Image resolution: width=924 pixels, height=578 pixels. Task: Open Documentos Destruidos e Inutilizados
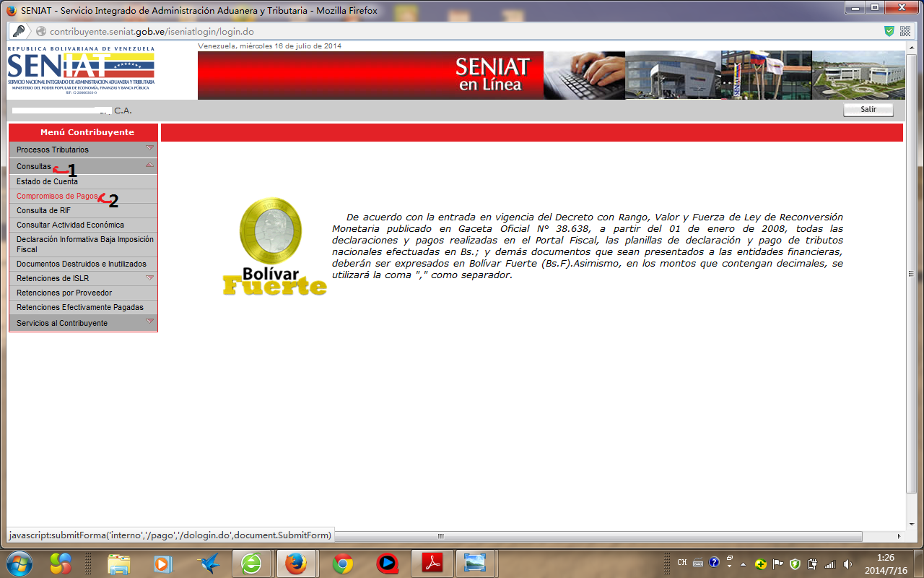click(83, 264)
